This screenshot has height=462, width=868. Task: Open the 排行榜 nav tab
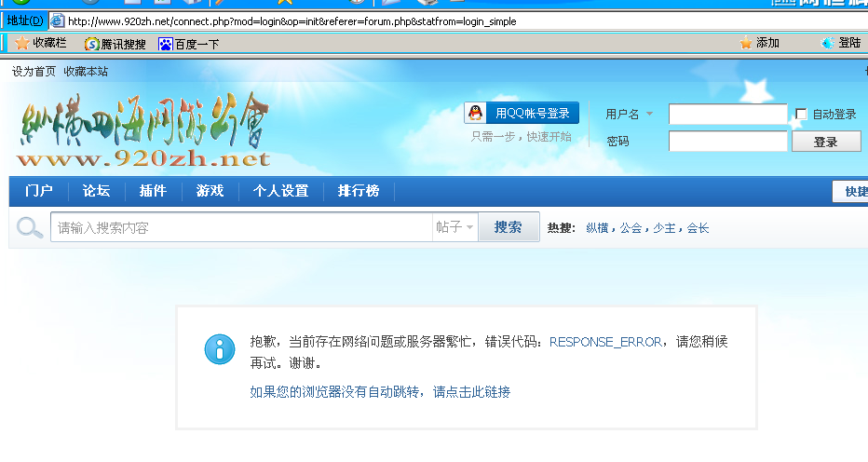[359, 191]
